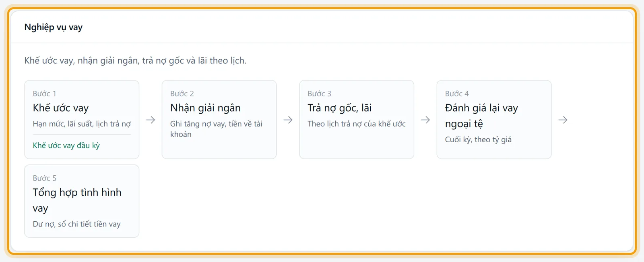Click the description text Khế ước vay, nhận giải ngân
The image size is (644, 262).
(x=135, y=60)
